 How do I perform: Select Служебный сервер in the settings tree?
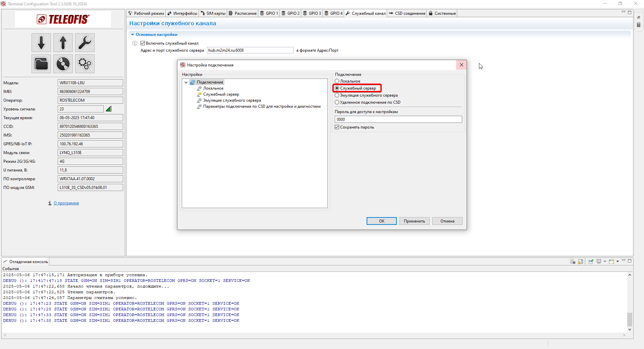tap(221, 94)
